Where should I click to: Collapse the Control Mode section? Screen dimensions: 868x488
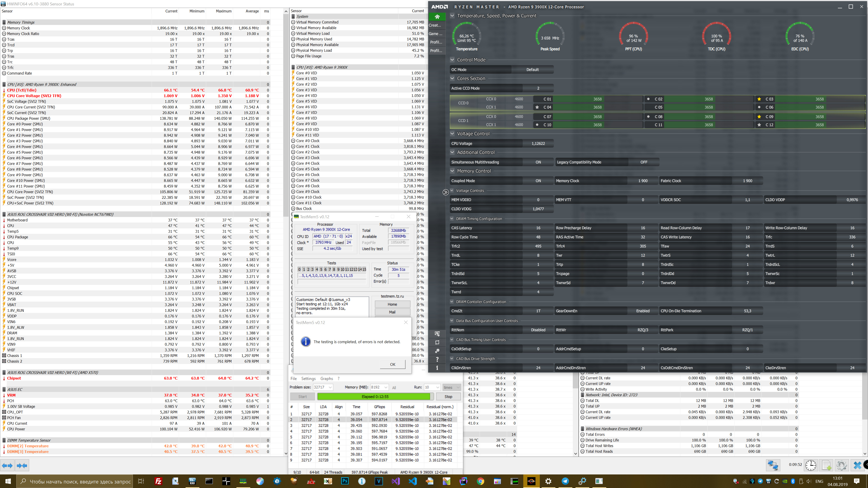(452, 60)
